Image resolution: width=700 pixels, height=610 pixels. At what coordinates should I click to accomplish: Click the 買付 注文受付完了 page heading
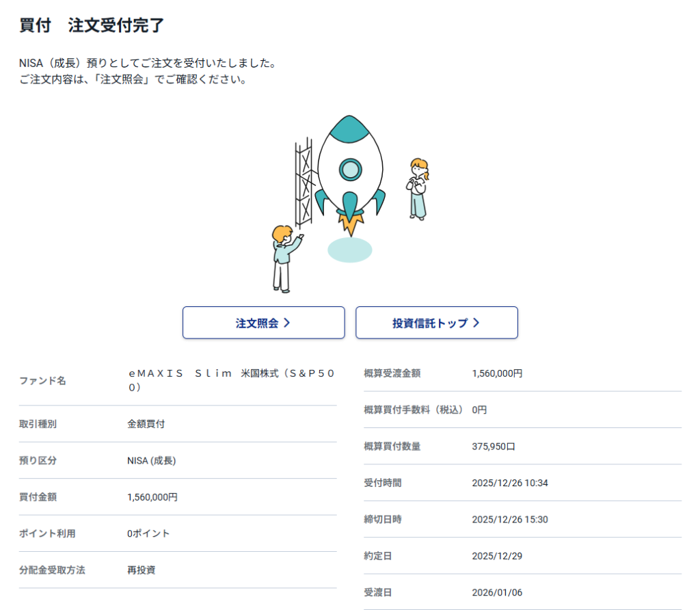(x=92, y=26)
